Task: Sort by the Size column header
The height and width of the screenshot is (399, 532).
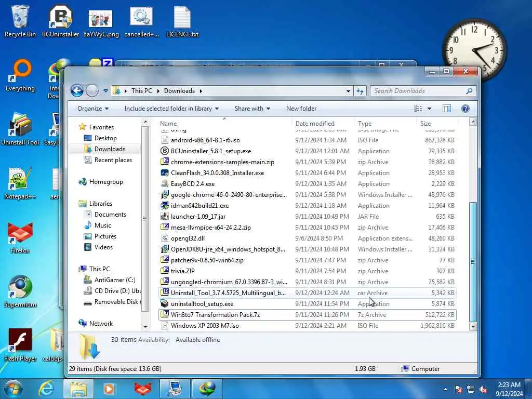Action: pyautogui.click(x=437, y=124)
